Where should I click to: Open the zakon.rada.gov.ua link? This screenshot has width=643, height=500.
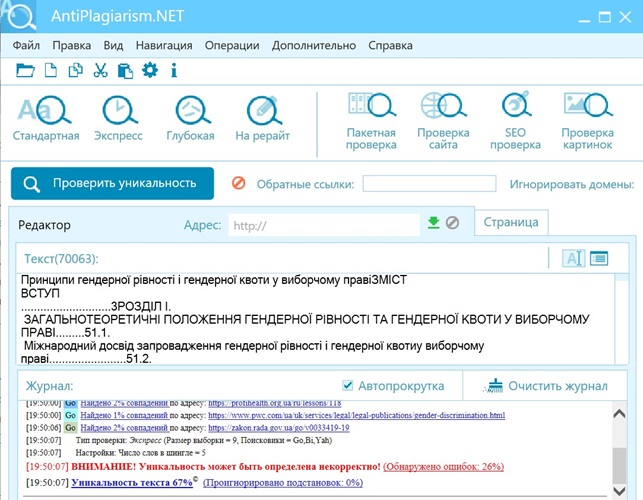[279, 428]
